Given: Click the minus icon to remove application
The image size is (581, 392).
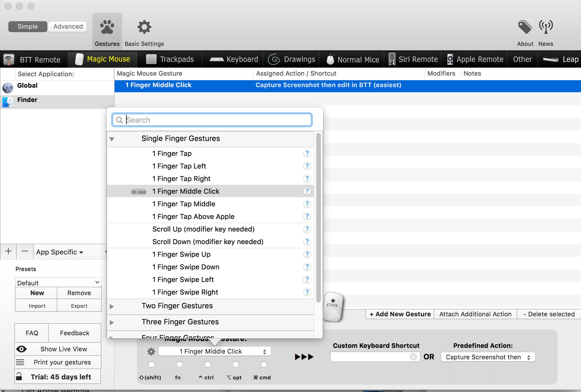Looking at the screenshot, I should pyautogui.click(x=25, y=251).
